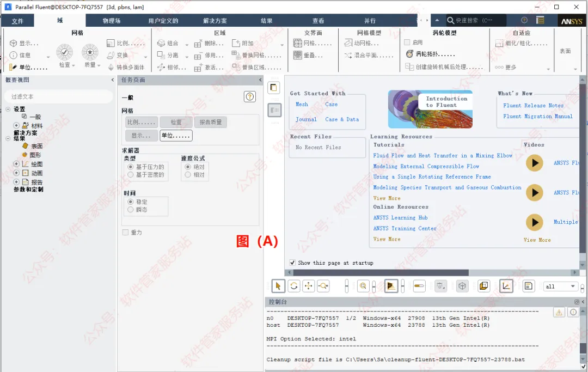Image resolution: width=588 pixels, height=372 pixels.
Task: Select the zoom in/out tool
Action: point(323,286)
